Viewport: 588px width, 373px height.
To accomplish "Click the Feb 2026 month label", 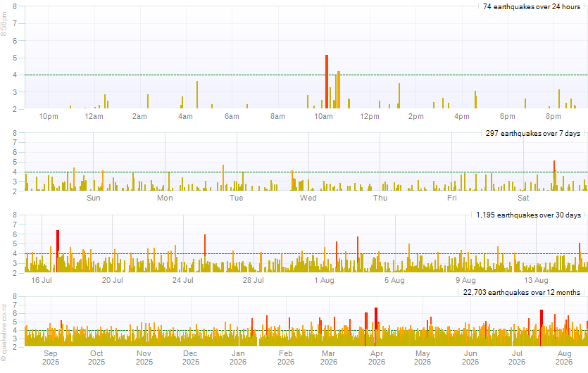I will (x=286, y=358).
